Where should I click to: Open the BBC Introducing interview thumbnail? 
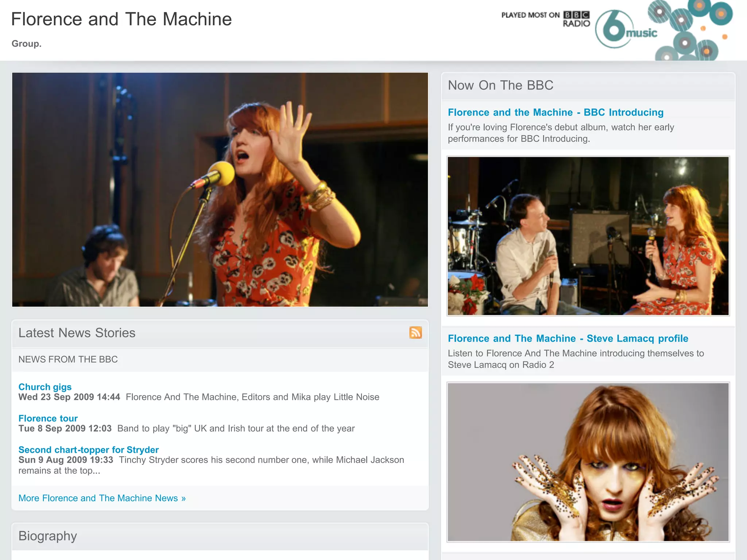pyautogui.click(x=588, y=236)
